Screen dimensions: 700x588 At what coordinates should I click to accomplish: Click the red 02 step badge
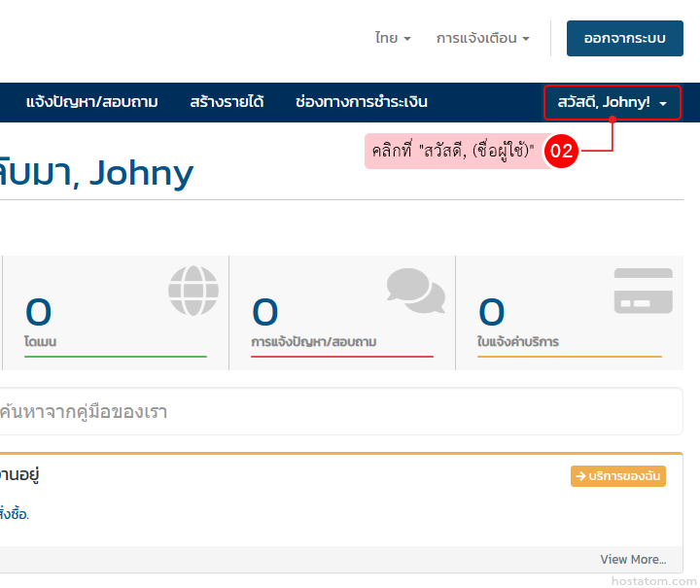pos(561,151)
